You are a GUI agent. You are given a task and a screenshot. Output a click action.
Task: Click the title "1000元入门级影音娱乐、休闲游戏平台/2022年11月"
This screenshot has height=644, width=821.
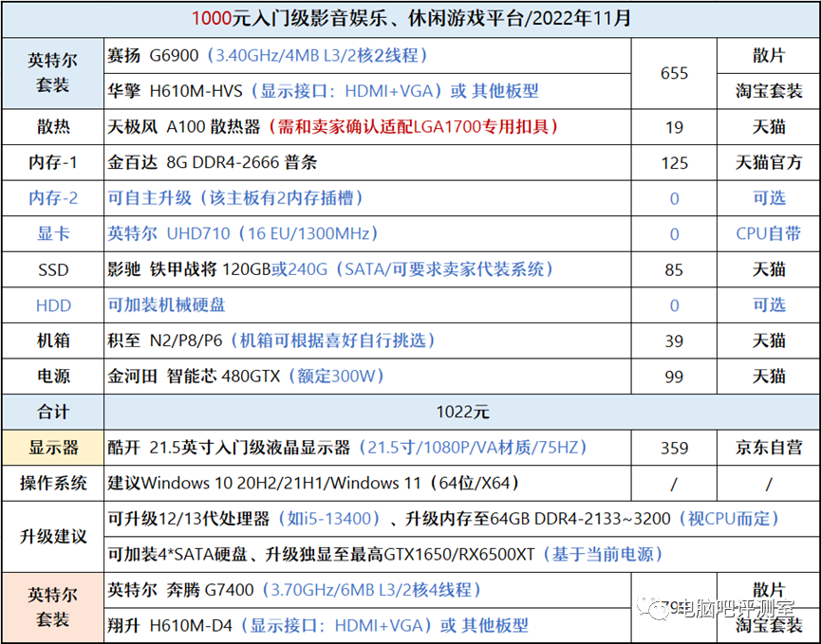point(411,19)
